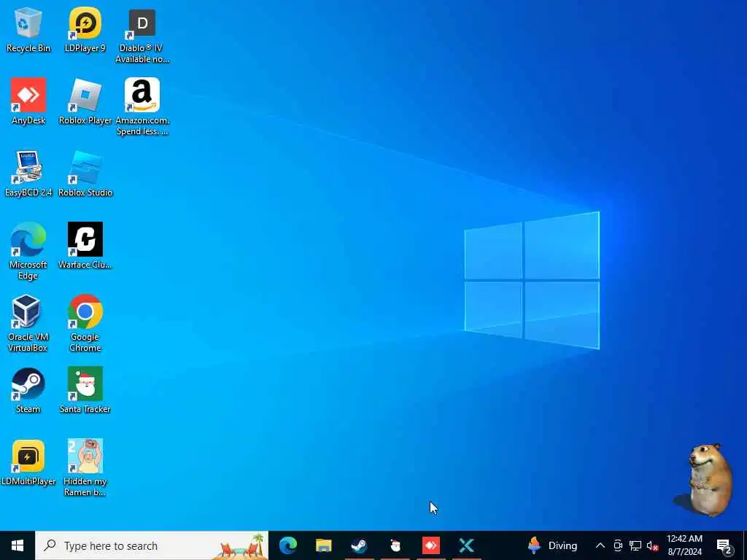Open the clock showing 12:42 AM

(684, 545)
